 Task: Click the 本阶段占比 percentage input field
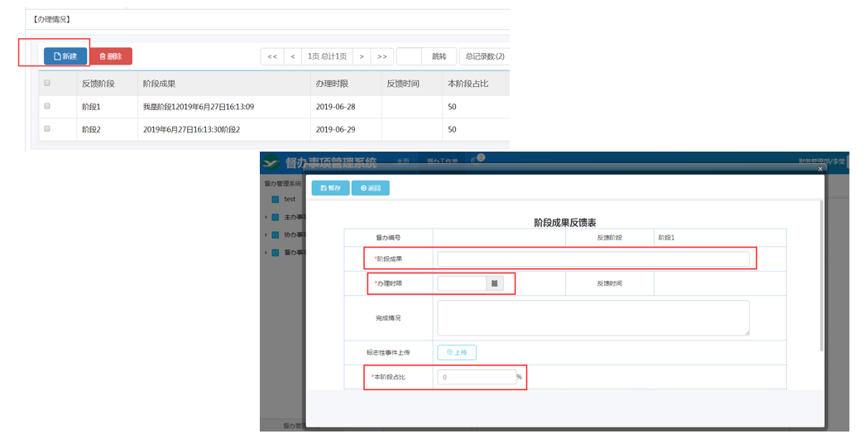[x=477, y=377]
